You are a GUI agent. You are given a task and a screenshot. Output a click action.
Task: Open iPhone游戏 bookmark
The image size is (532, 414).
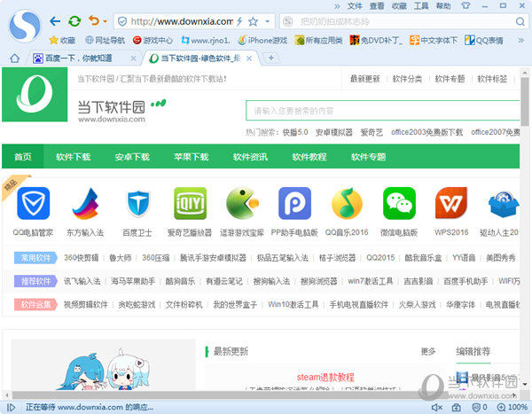pyautogui.click(x=262, y=41)
